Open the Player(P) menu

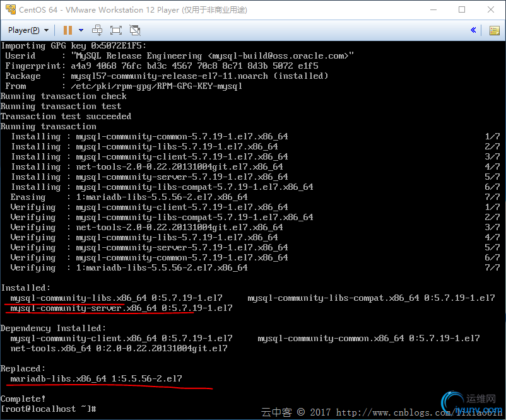[28, 30]
